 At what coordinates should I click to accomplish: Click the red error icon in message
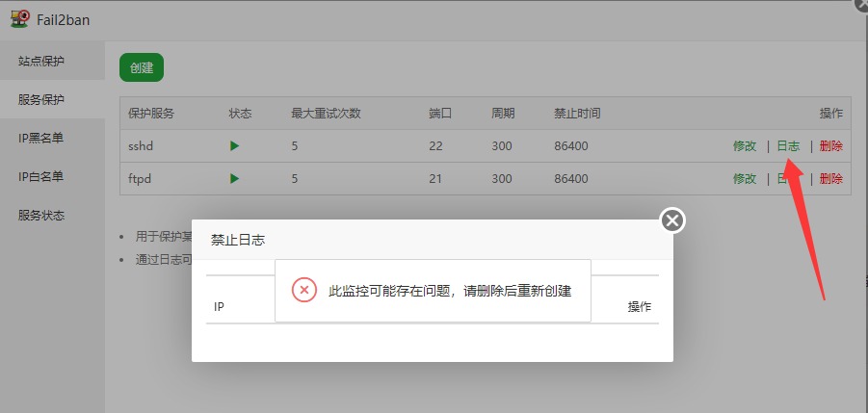coord(303,291)
